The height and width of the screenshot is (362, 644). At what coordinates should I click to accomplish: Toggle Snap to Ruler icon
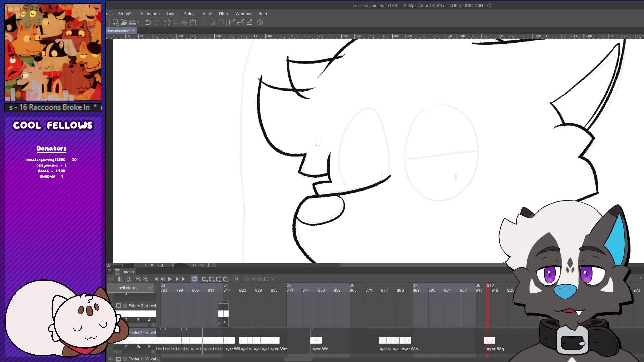pyautogui.click(x=232, y=22)
